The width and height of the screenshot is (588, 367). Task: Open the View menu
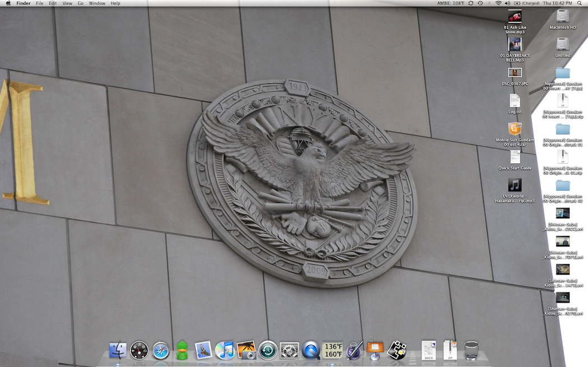(67, 3)
